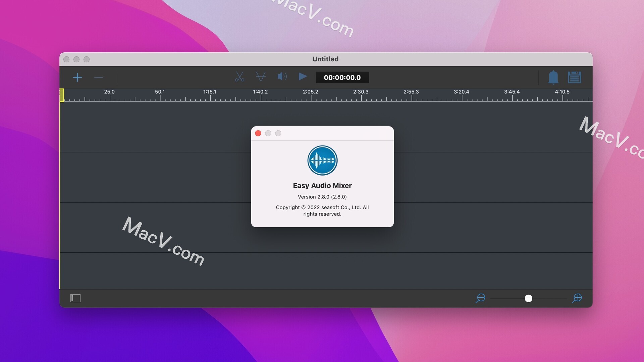Screen dimensions: 644x362
Task: Start playback with the play button
Action: [303, 77]
